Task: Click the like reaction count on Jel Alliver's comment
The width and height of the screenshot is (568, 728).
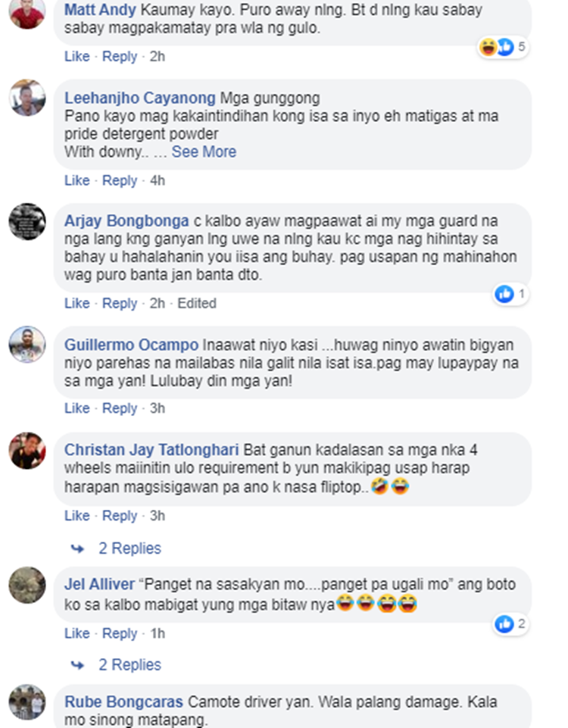Action: (522, 623)
